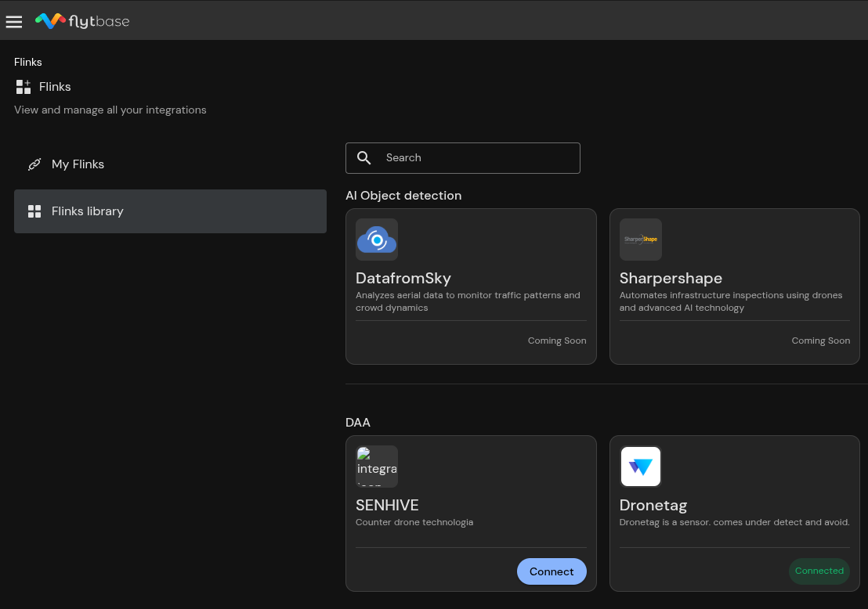Click the AI Object detection heading

click(x=403, y=195)
